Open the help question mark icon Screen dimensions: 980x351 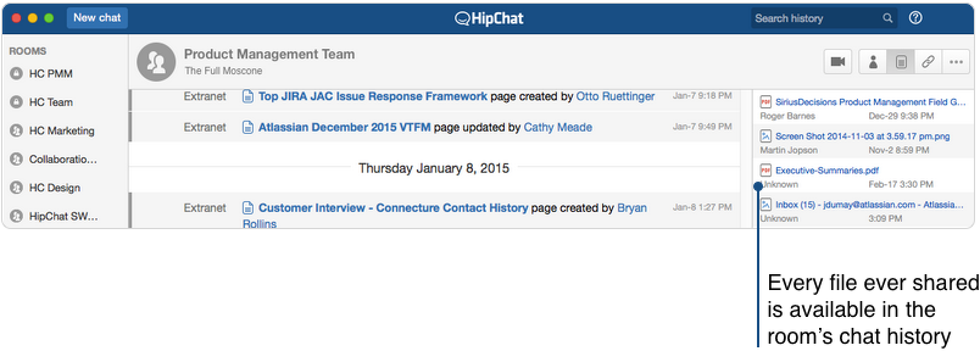(x=915, y=18)
